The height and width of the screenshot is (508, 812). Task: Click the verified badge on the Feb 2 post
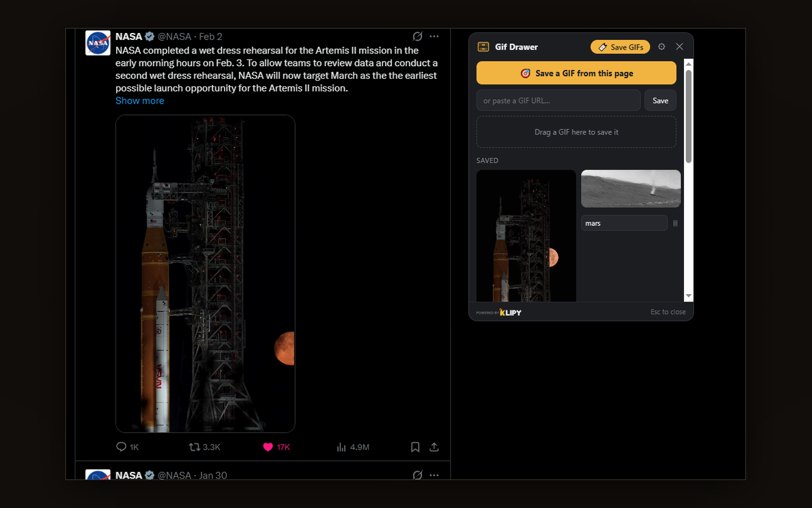pyautogui.click(x=150, y=37)
